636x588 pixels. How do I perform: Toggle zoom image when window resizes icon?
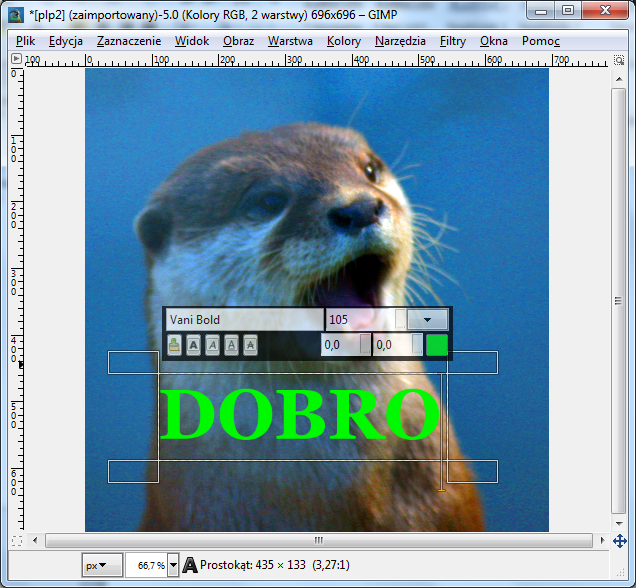pos(619,60)
